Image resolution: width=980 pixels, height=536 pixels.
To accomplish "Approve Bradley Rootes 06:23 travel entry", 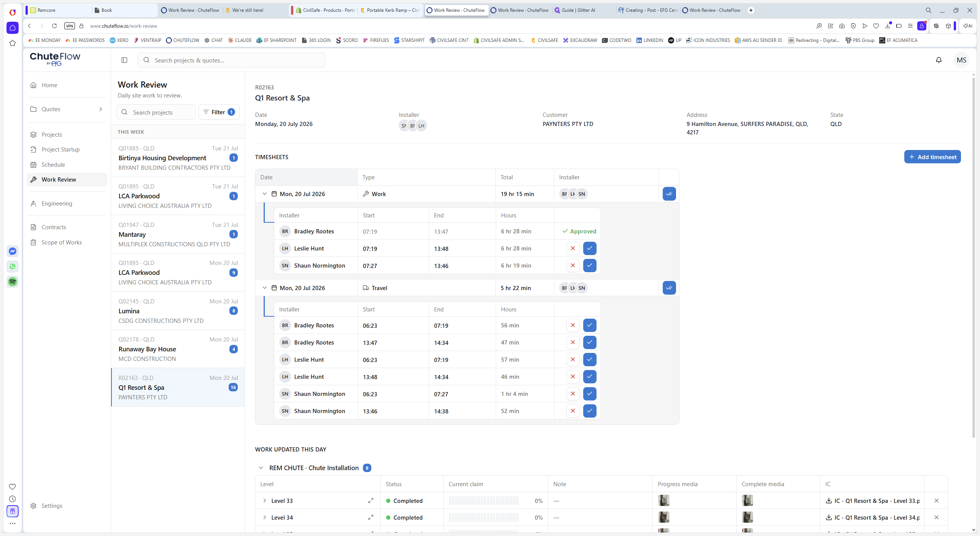I will [x=589, y=325].
